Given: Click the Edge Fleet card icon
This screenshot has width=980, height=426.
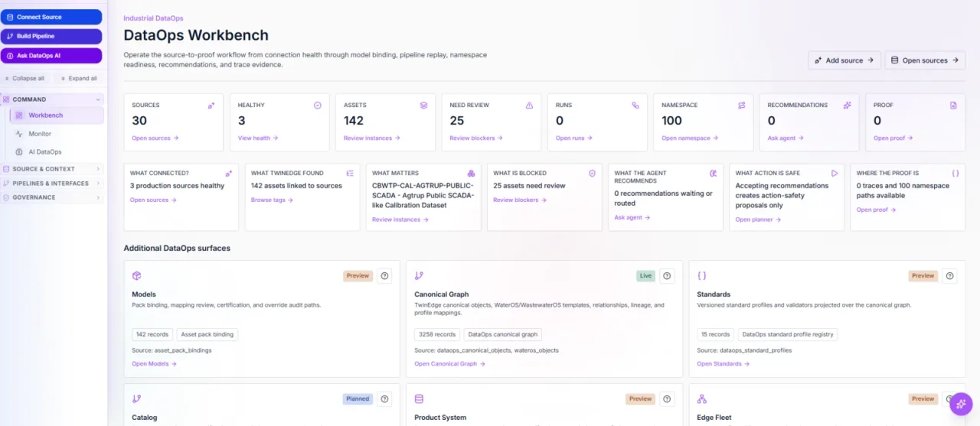Looking at the screenshot, I should 702,399.
